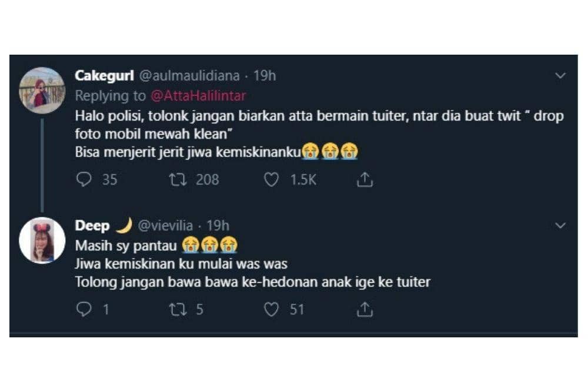This screenshot has height=392, width=588.
Task: Like Deep's tweet via the heart icon
Action: pos(271,309)
